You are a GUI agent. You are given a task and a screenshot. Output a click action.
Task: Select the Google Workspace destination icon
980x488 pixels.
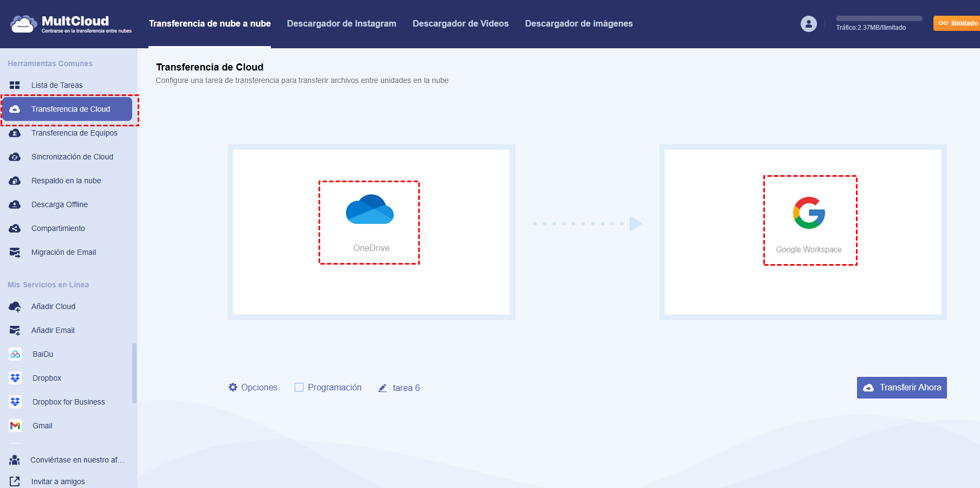coord(809,213)
